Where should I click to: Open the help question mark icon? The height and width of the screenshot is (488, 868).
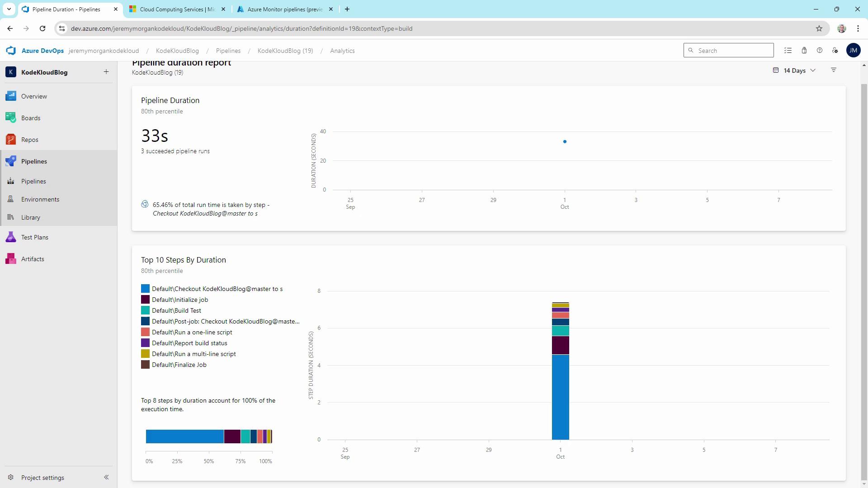(x=819, y=51)
